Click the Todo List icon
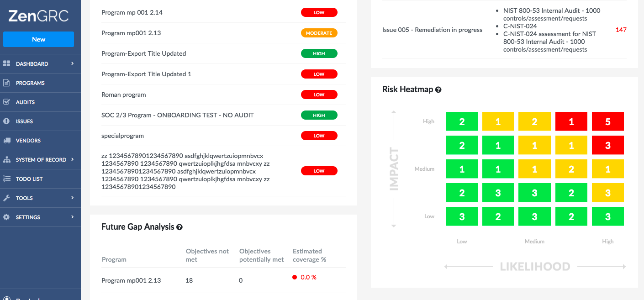The height and width of the screenshot is (300, 644). [x=6, y=179]
